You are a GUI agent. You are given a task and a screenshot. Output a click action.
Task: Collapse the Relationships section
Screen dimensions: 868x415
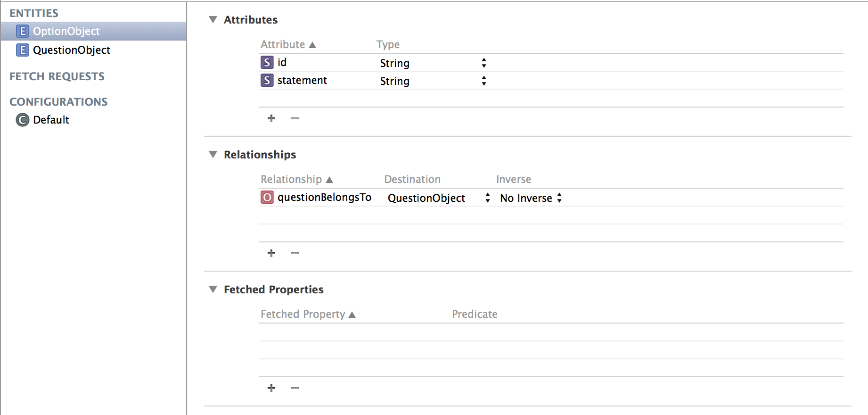pyautogui.click(x=213, y=155)
